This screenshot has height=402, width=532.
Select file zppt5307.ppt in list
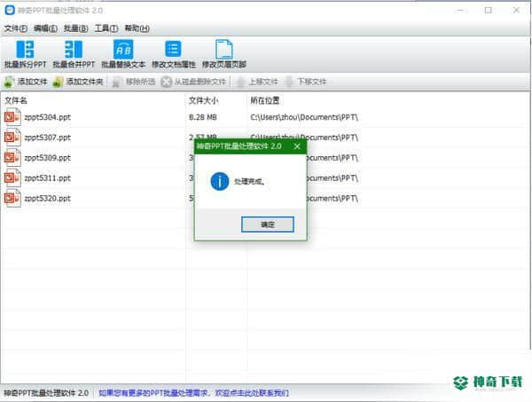(48, 138)
